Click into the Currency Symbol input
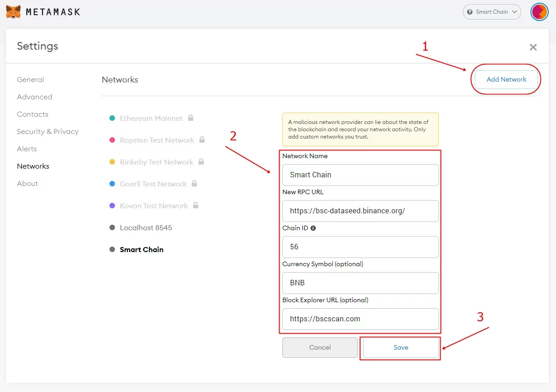This screenshot has width=556, height=392. coord(360,283)
